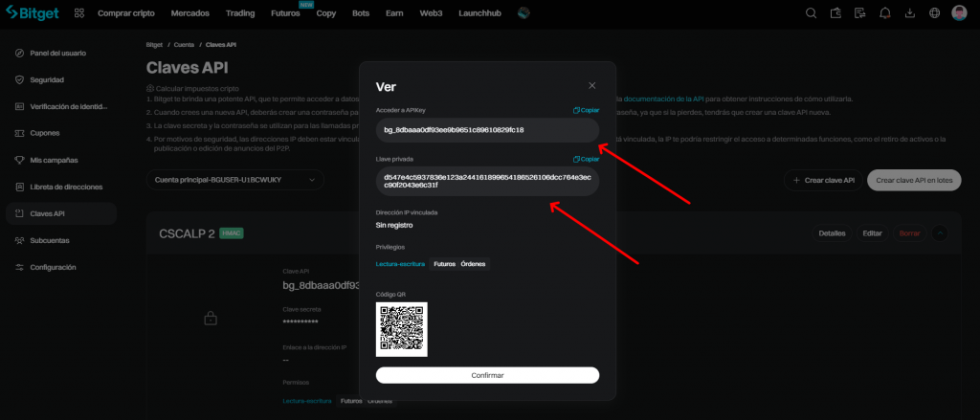
Task: Select the private key text field
Action: 487,181
